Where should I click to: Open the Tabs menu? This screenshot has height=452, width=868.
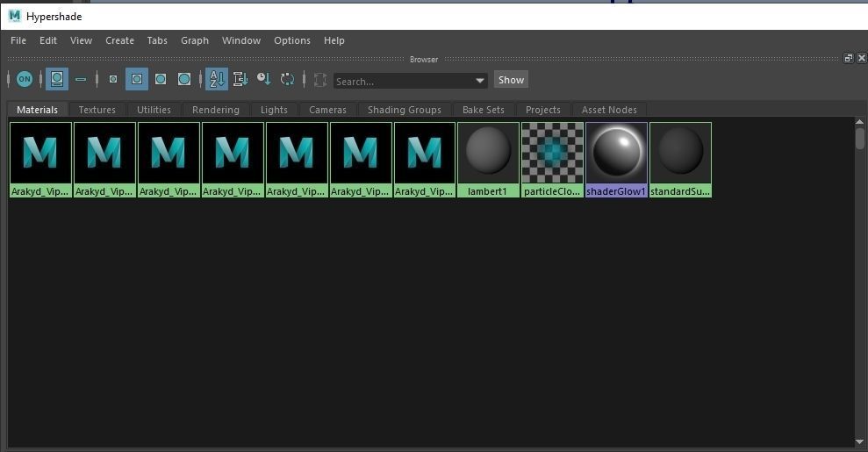point(157,40)
